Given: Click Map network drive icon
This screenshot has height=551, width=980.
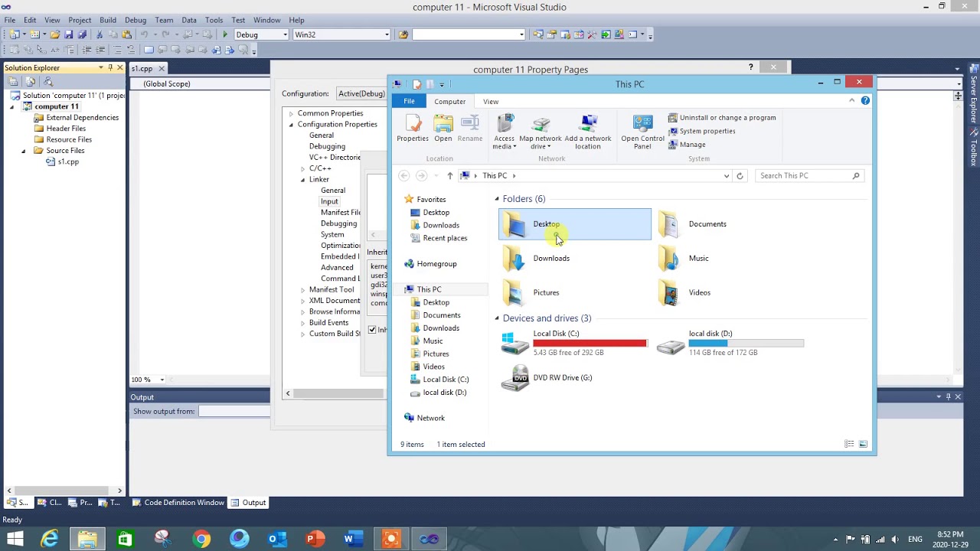Looking at the screenshot, I should click(541, 122).
